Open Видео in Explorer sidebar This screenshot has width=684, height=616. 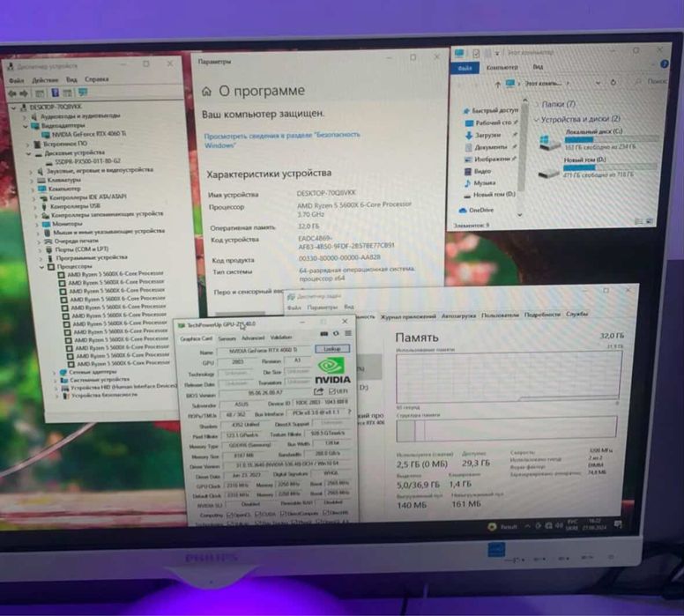[x=478, y=171]
